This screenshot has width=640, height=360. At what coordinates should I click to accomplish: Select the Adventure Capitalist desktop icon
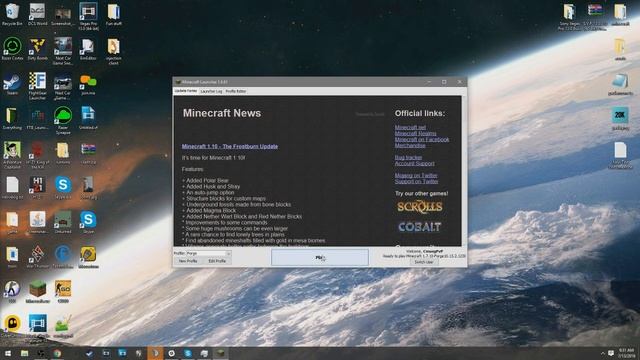(12, 155)
